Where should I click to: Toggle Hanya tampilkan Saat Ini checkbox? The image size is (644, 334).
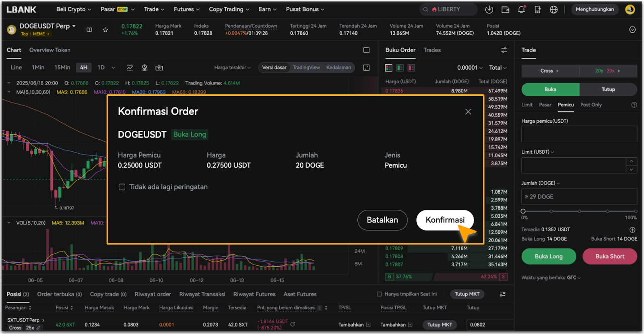(379, 294)
